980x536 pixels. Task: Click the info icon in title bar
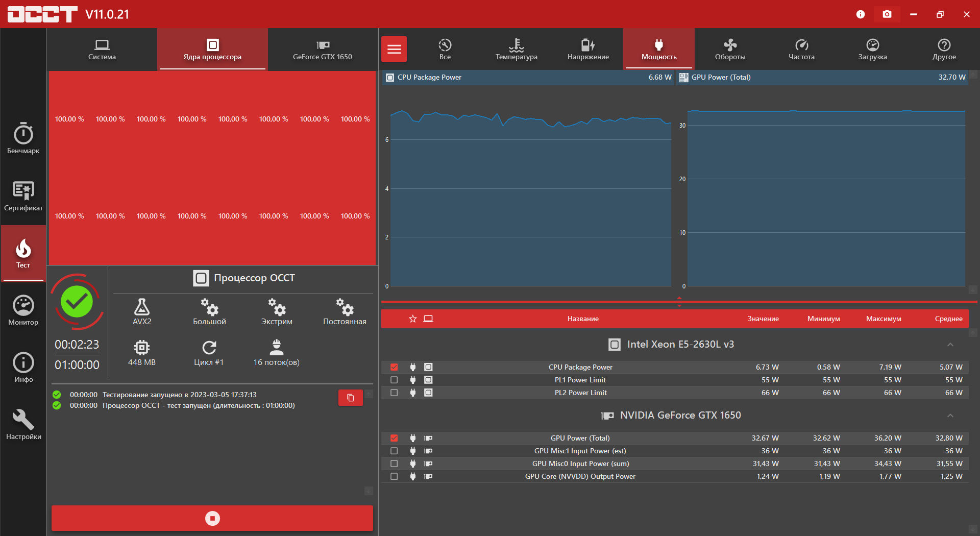click(x=861, y=14)
